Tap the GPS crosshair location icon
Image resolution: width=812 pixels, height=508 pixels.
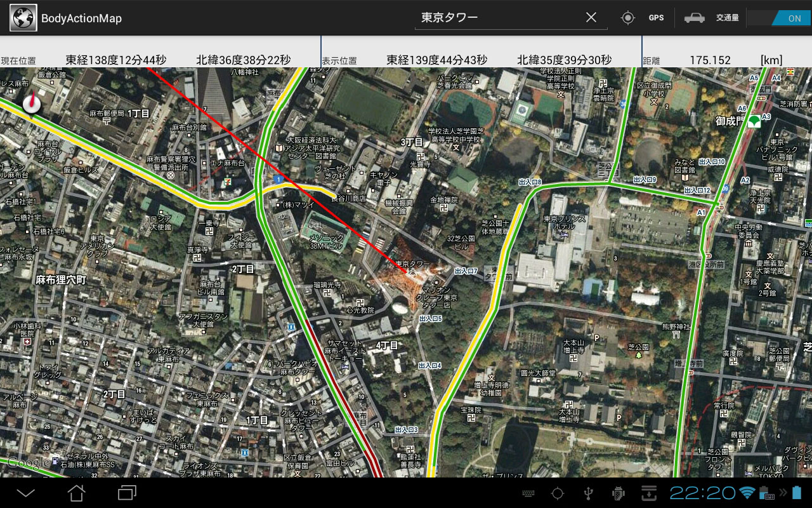coord(628,18)
